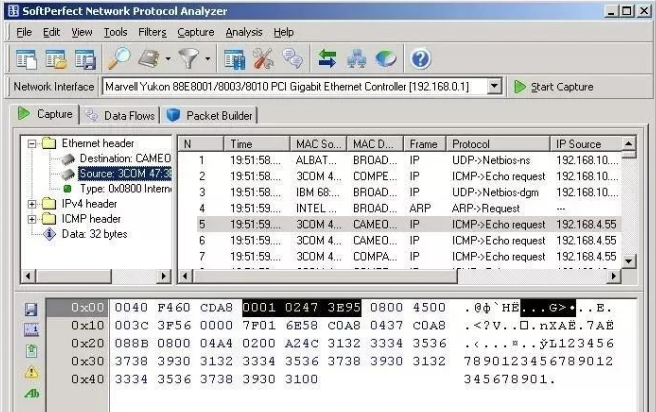Viewport: 656px width, 412px height.
Task: Sort by the Protocol column header
Action: tap(498, 144)
